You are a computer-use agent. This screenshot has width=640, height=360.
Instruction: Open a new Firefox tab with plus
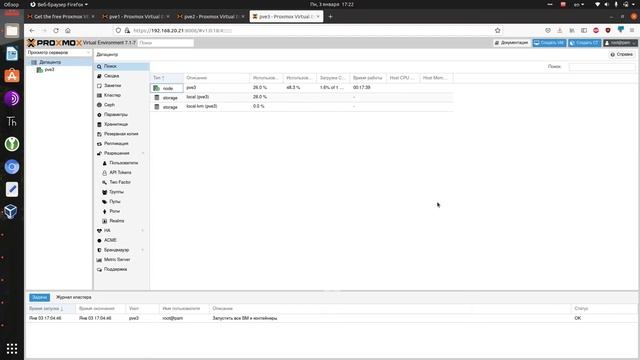click(331, 17)
